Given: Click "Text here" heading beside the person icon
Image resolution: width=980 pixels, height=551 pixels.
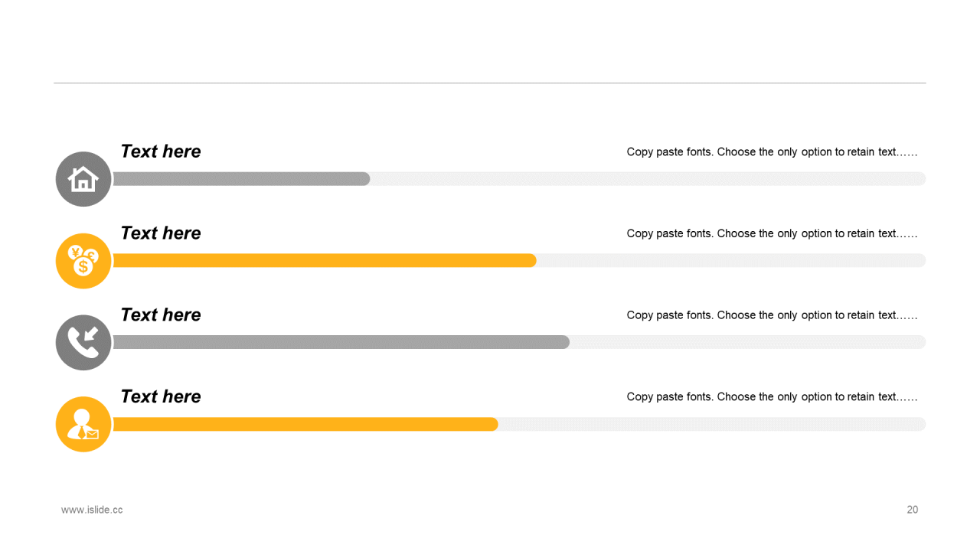Looking at the screenshot, I should coord(161,396).
